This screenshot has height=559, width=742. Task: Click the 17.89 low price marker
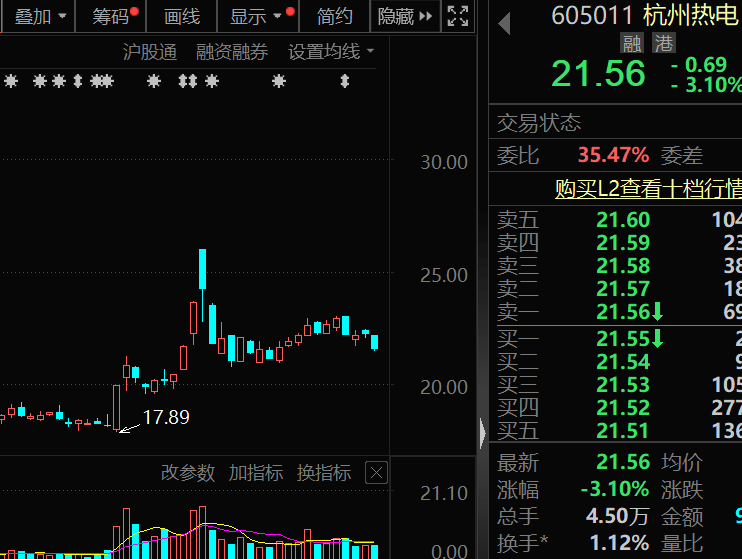pos(165,417)
